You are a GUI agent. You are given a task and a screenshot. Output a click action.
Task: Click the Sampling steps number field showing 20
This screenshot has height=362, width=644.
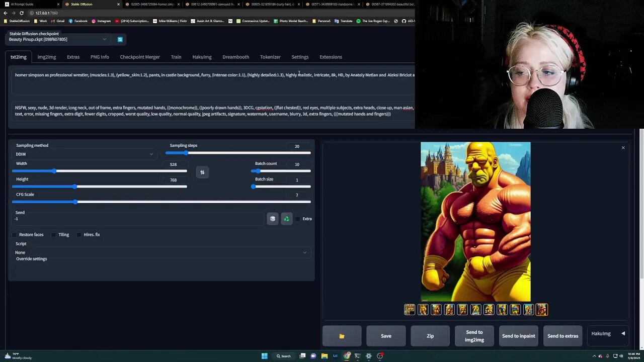(297, 146)
